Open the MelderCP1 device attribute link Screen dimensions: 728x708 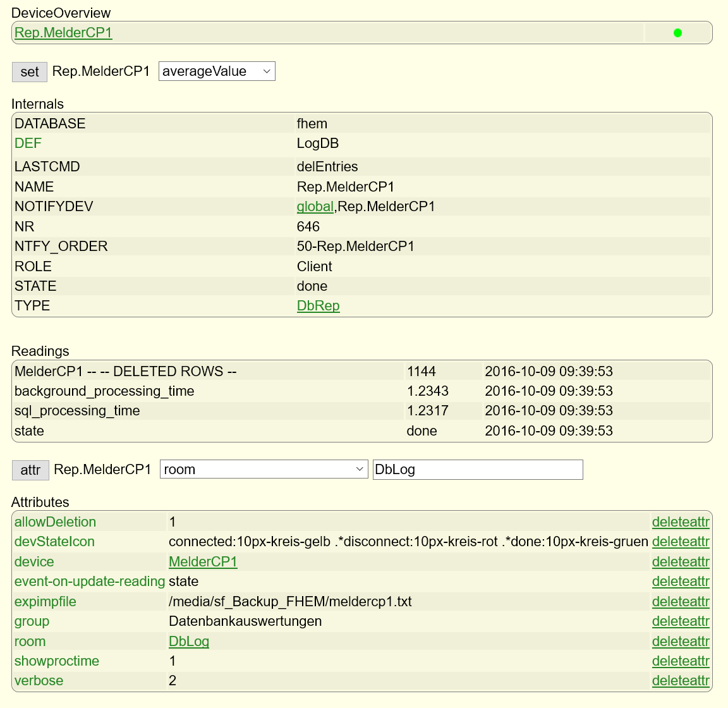203,562
